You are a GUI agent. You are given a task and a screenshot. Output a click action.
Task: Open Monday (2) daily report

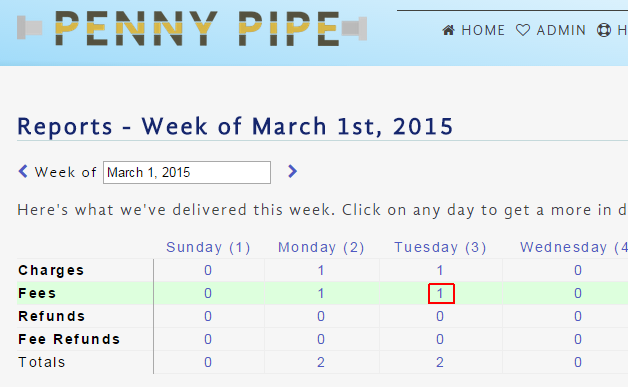[321, 247]
